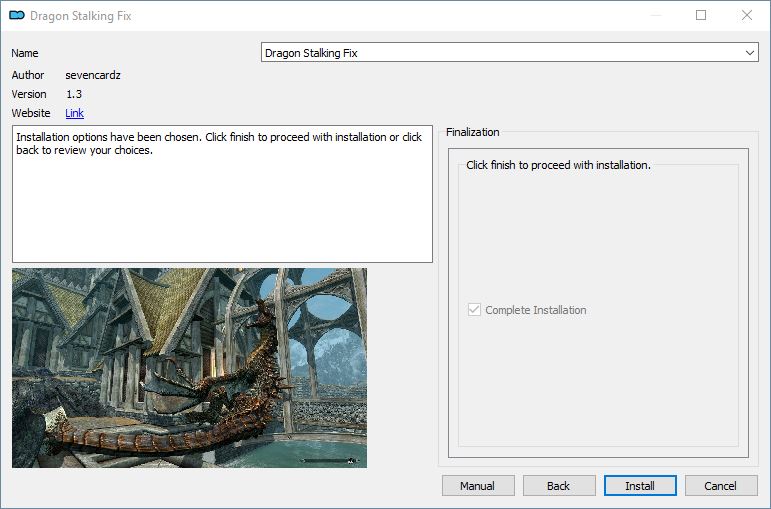This screenshot has height=509, width=771.
Task: Go back with the Back button
Action: pyautogui.click(x=559, y=486)
